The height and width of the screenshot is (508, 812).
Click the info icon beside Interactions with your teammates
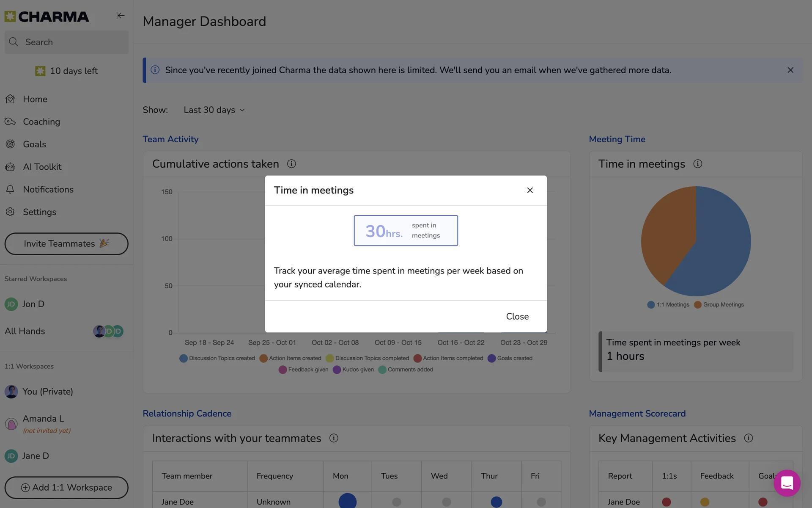point(334,438)
